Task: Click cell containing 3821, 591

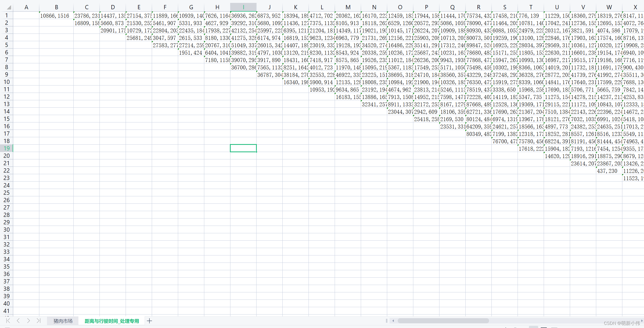Action: pyautogui.click(x=583, y=30)
